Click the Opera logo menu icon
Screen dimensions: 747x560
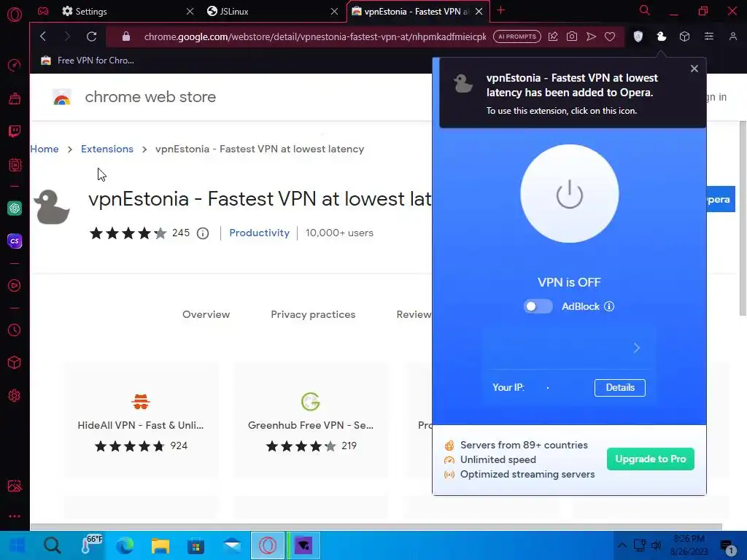point(15,15)
